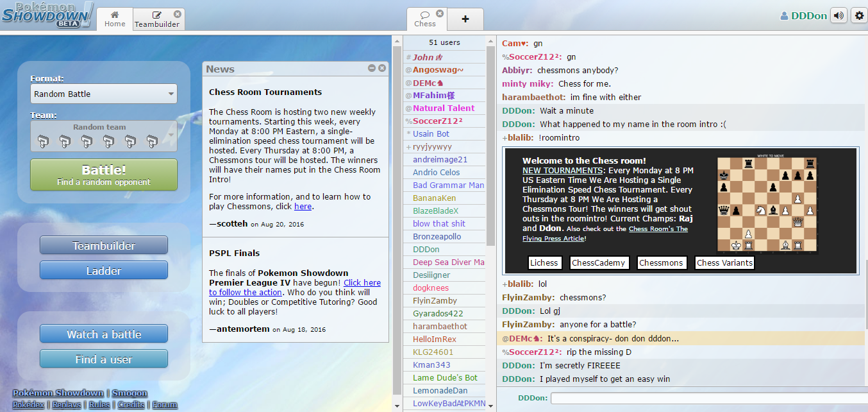Open the Random team selector

[x=104, y=136]
